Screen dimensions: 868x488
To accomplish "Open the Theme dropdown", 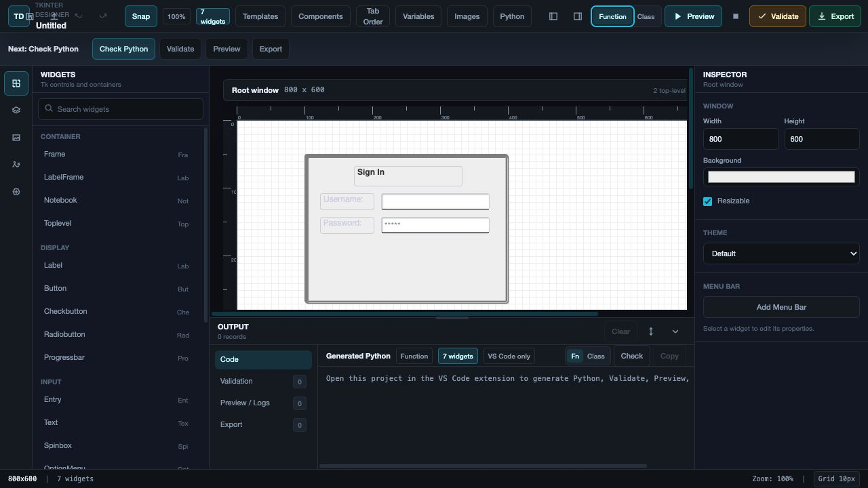I will 781,253.
